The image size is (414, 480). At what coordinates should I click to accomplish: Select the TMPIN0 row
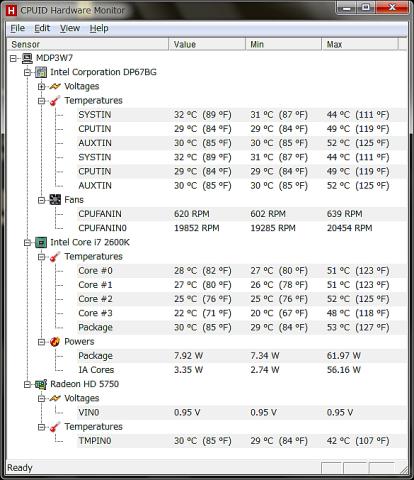[241, 441]
